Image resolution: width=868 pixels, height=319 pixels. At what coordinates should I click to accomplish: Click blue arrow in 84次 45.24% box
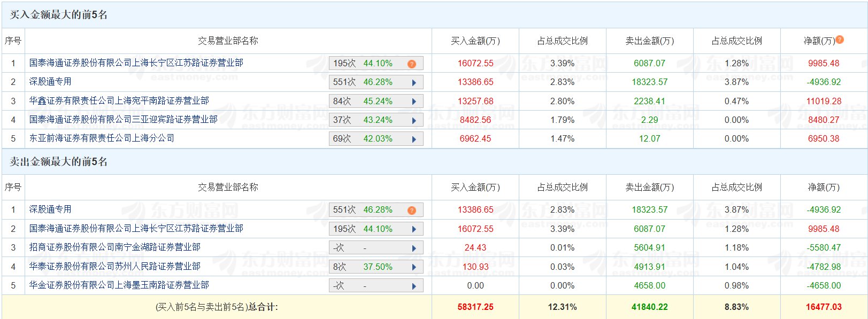414,102
